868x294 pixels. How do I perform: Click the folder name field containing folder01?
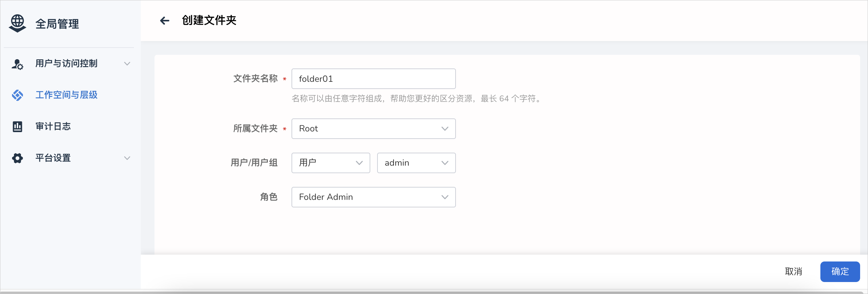coord(373,79)
